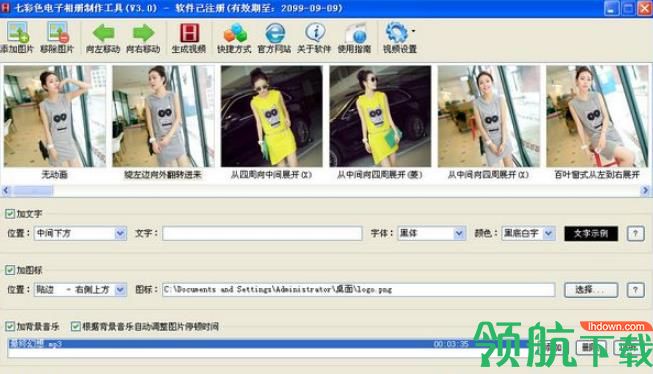Minimize the application window
653x374 pixels.
click(611, 9)
